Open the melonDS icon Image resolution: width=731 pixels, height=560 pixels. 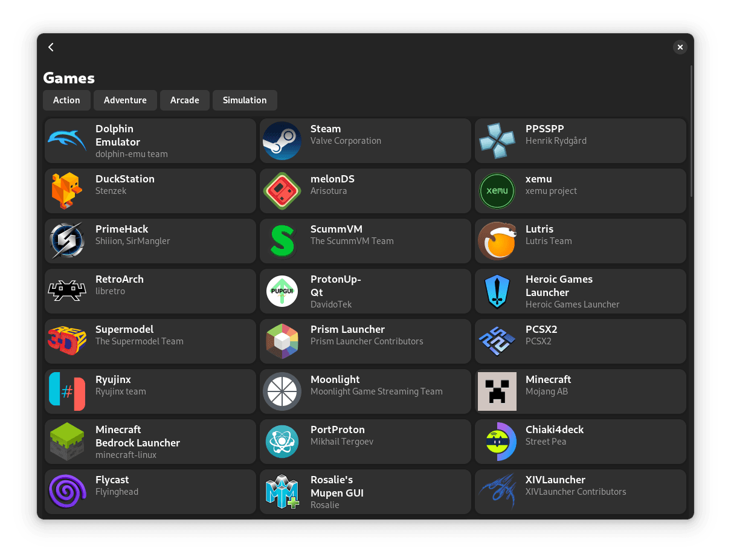282,191
